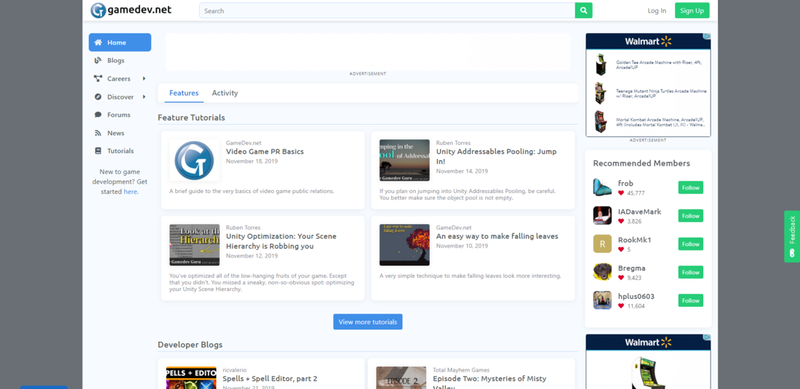The image size is (800, 389).
Task: Open An easy way to make falling leaves
Action: pyautogui.click(x=497, y=236)
